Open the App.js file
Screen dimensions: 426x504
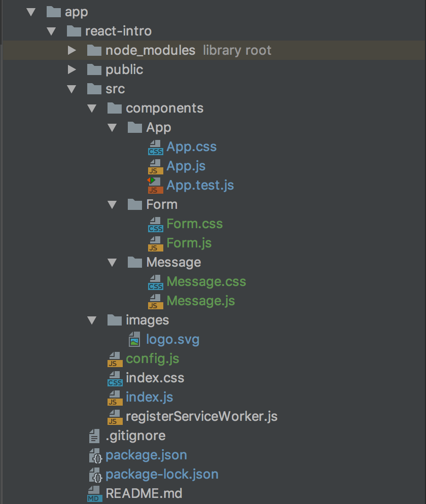[186, 166]
